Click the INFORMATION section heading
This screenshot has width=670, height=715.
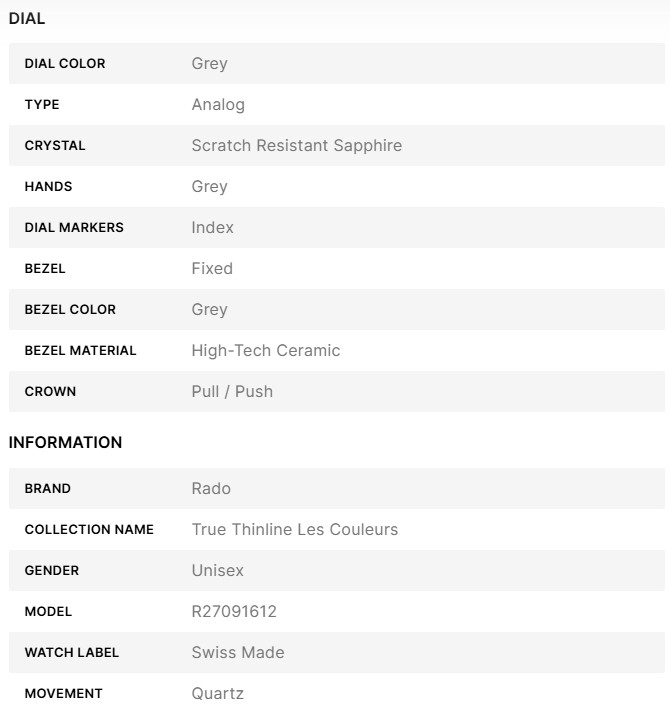coord(65,442)
